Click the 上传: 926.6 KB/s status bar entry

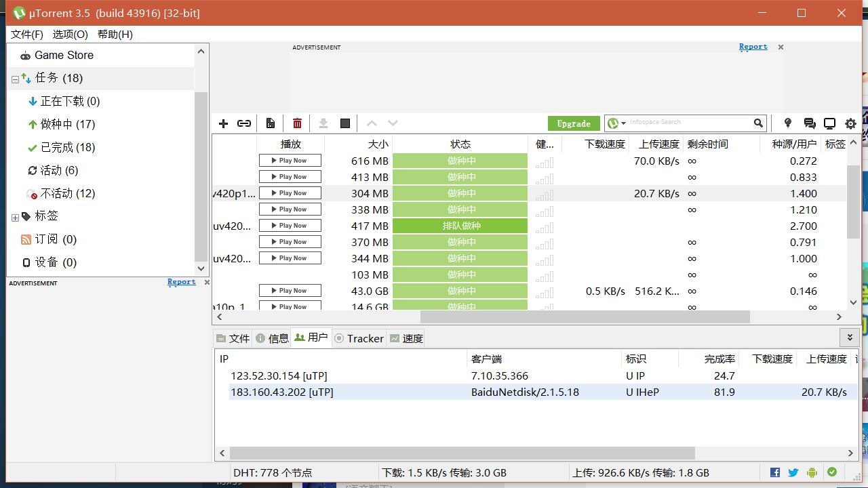641,472
